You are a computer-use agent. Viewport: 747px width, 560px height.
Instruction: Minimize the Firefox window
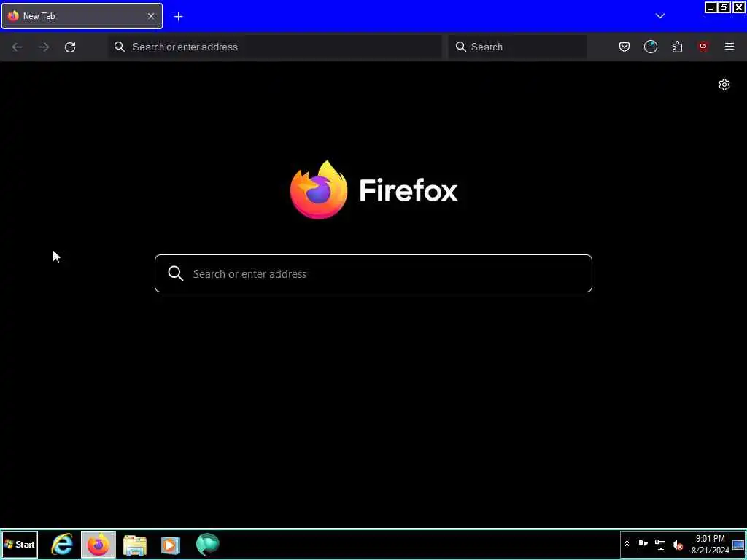point(711,7)
